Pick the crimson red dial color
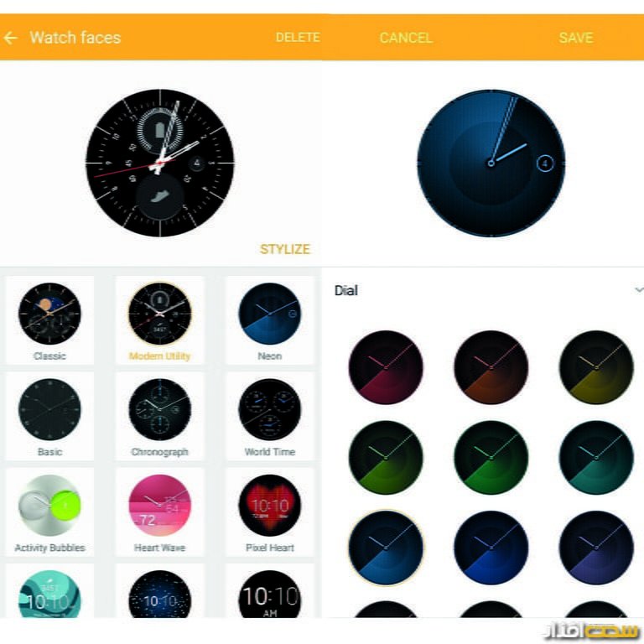The width and height of the screenshot is (644, 644). point(386,367)
